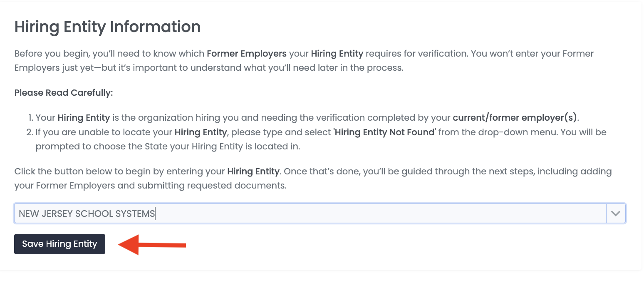
Task: Click the Save Hiring Entity button
Action: click(59, 244)
